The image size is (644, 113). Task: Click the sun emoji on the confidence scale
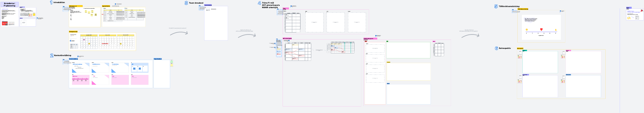tap(527, 30)
